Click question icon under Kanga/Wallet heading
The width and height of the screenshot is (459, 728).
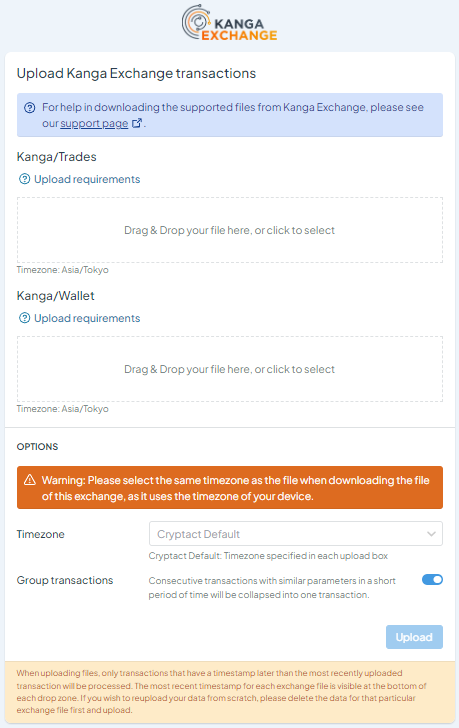[x=24, y=318]
